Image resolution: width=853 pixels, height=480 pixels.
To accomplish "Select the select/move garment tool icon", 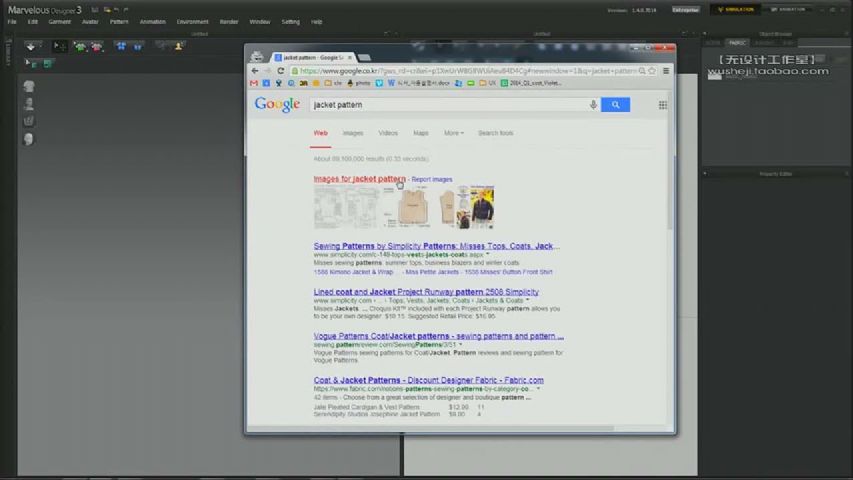I will coord(59,47).
